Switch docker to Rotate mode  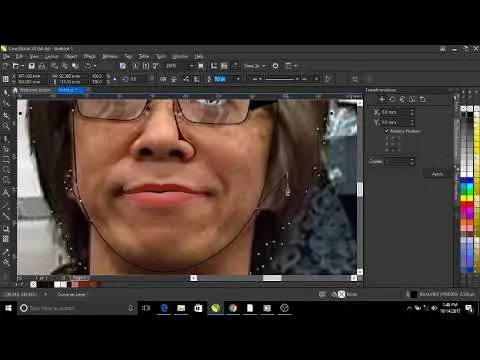(392, 99)
